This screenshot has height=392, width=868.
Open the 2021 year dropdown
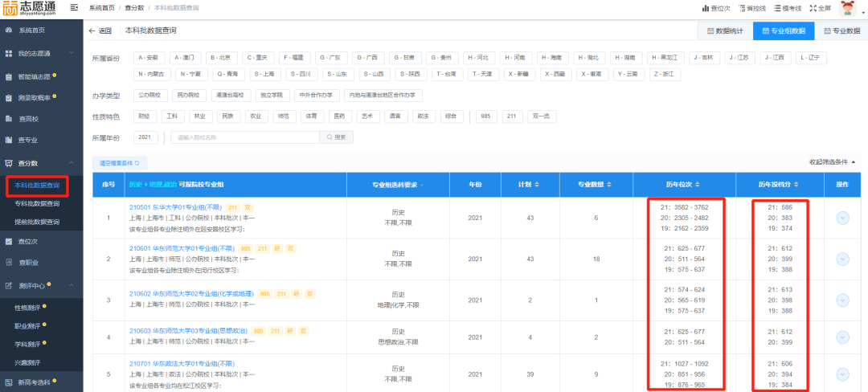click(x=145, y=137)
